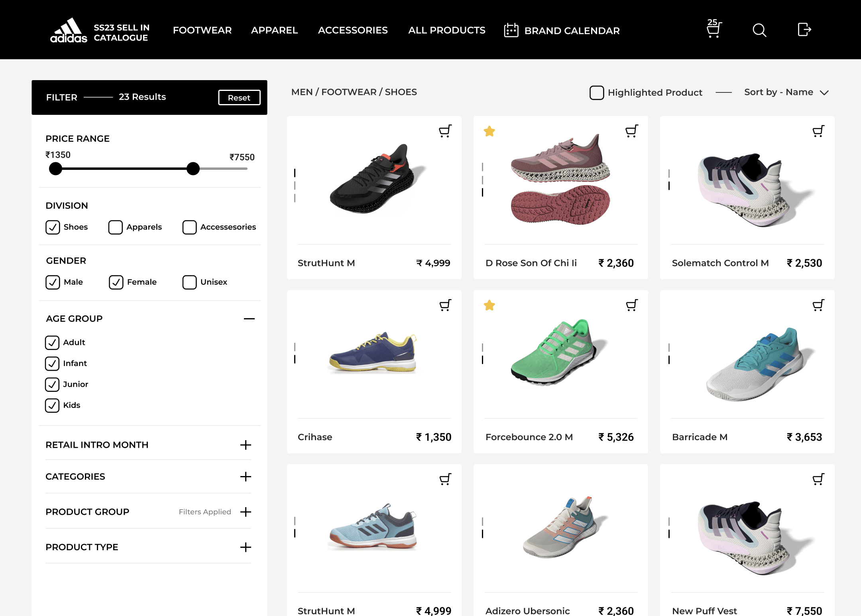
Task: Go to the Apparel menu
Action: click(x=274, y=30)
